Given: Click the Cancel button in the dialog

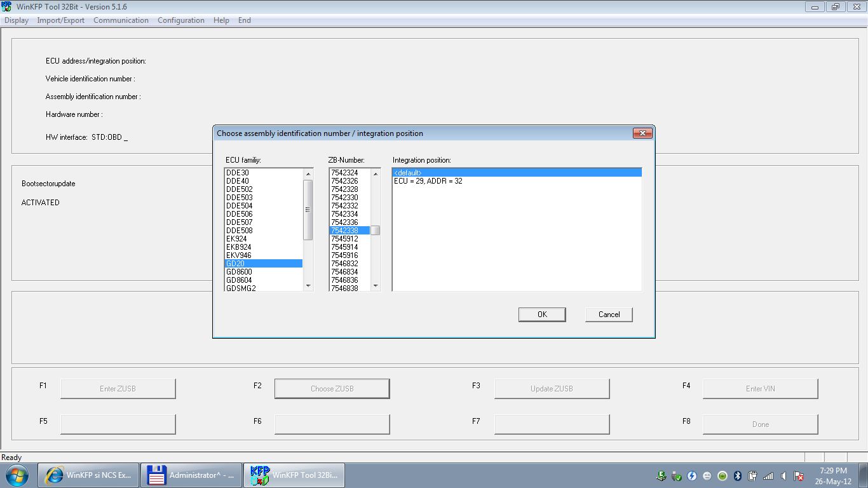Looking at the screenshot, I should (609, 315).
